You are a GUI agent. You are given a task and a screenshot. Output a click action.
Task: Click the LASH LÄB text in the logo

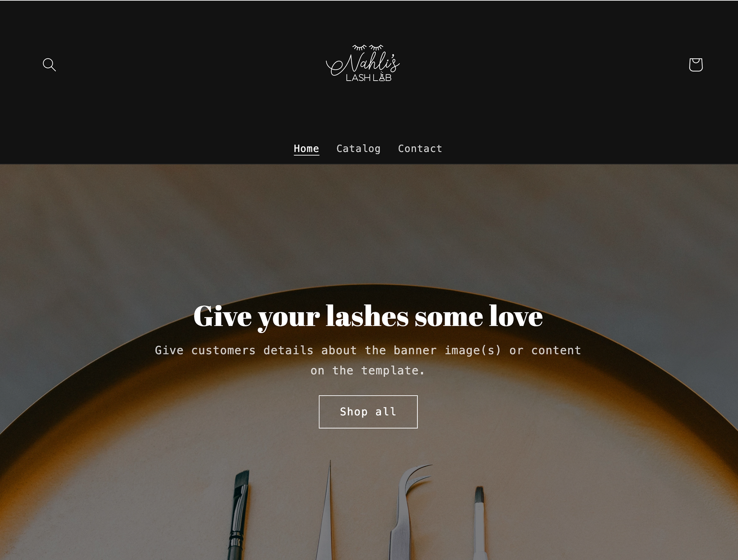click(x=369, y=77)
